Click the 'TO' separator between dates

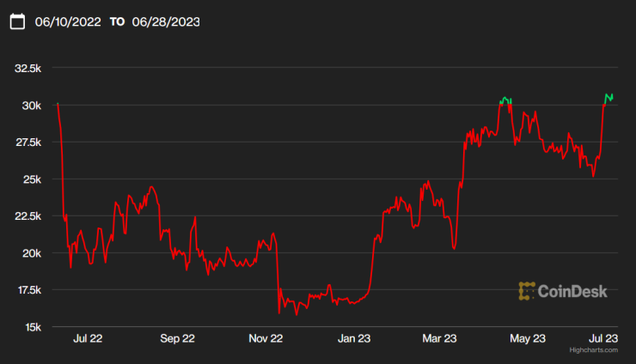pos(117,21)
